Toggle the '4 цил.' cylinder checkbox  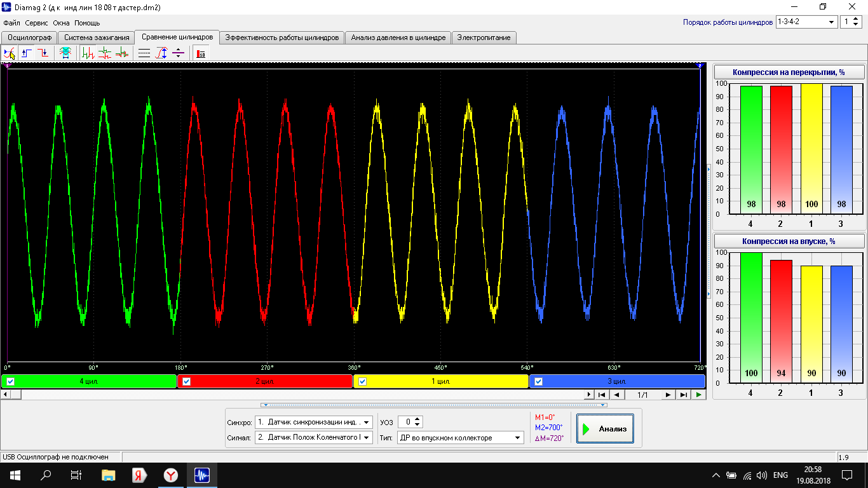pos(10,381)
